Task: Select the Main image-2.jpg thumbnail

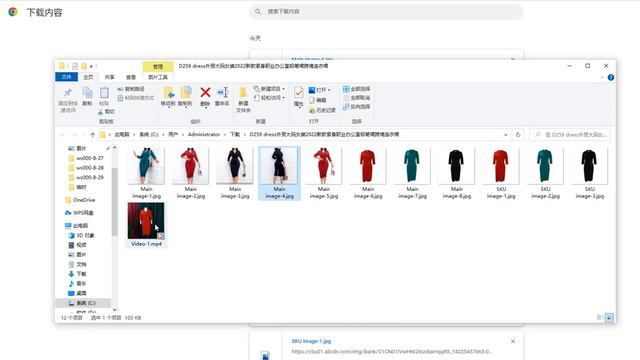Action: 191,173
